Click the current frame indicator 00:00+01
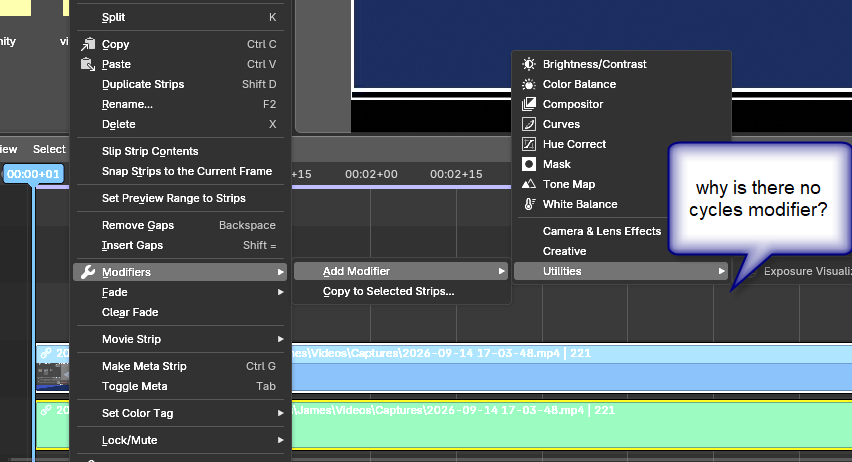Image resolution: width=852 pixels, height=462 pixels. [33, 174]
